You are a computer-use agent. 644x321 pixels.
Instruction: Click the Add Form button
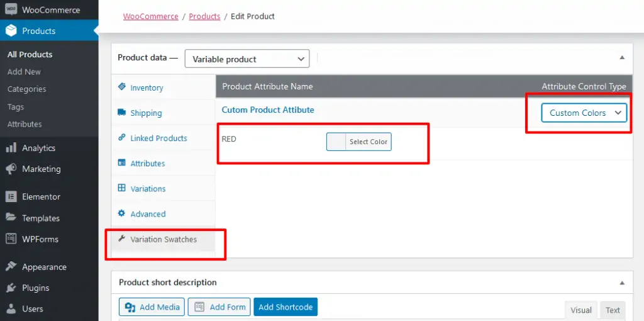point(219,307)
